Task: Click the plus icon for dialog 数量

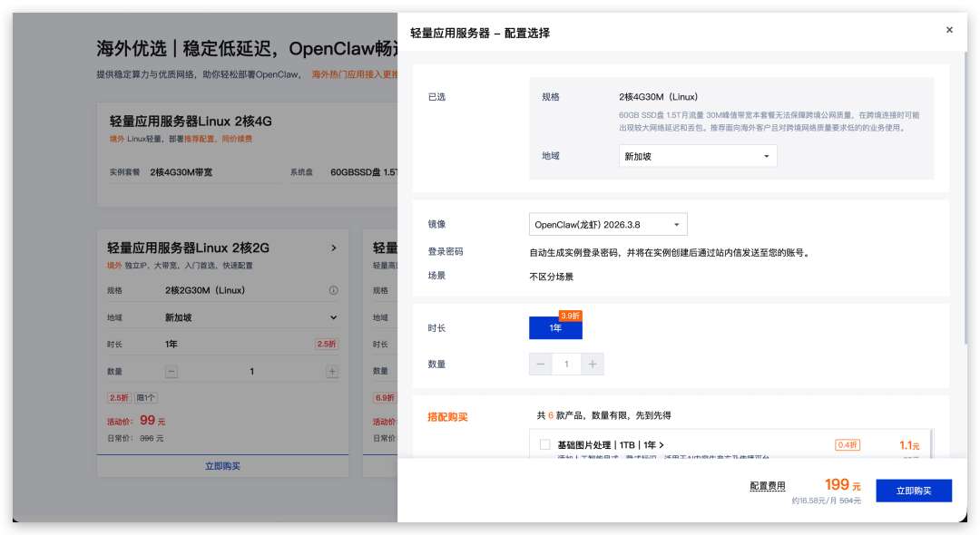Action: pos(591,364)
